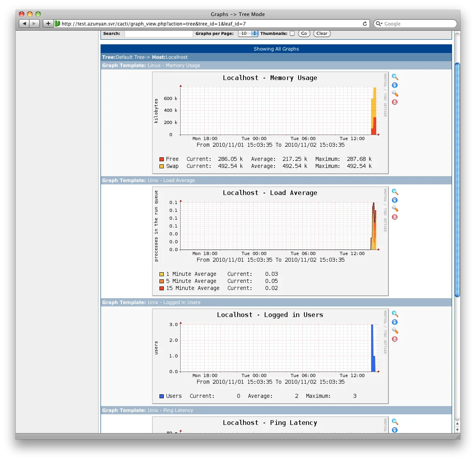
Task: Click blue download arrow icon beside Memory Usage
Action: pyautogui.click(x=395, y=86)
